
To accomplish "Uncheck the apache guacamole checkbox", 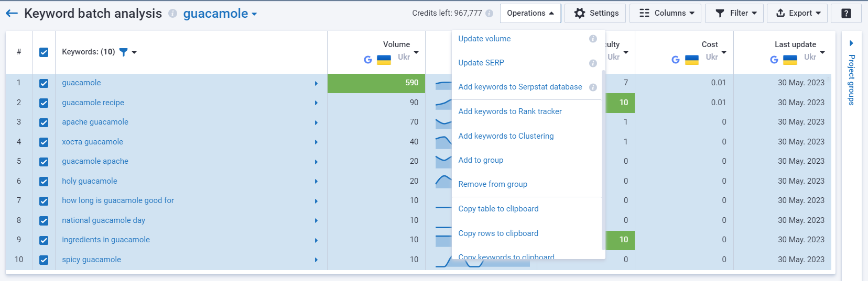I will tap(44, 122).
